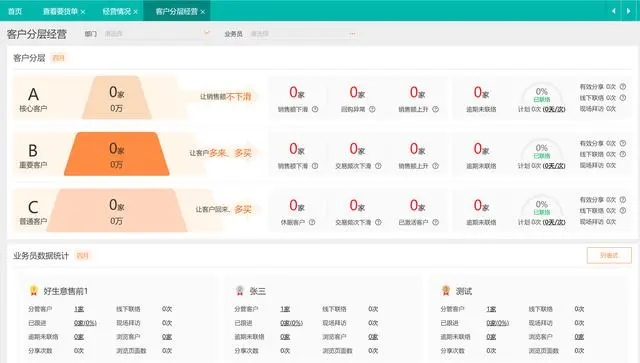The height and width of the screenshot is (363, 640).
Task: Open A-tier plan 0天/2次 link
Action: (x=554, y=109)
